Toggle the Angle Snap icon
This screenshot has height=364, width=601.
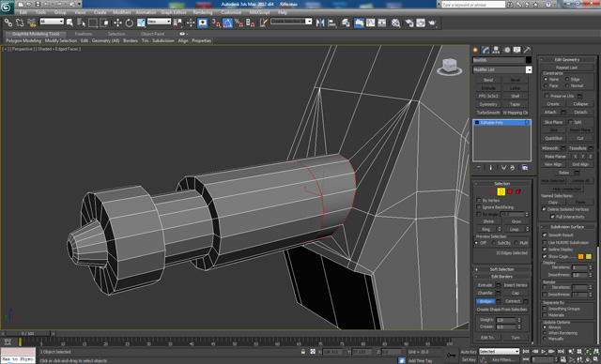point(227,23)
